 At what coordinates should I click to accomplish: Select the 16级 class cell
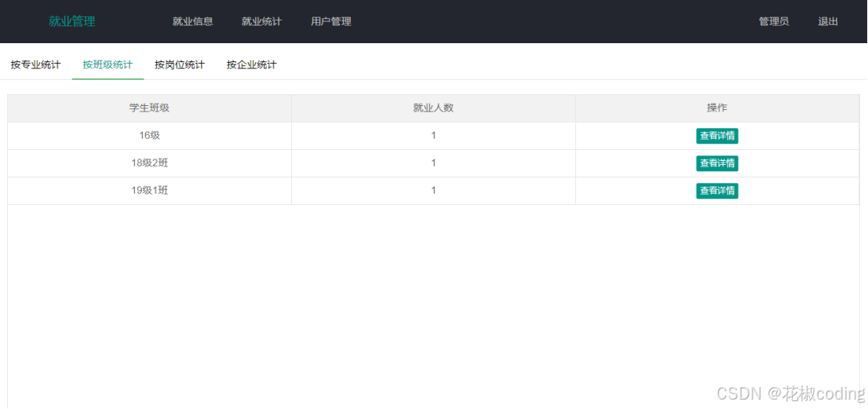click(x=149, y=136)
